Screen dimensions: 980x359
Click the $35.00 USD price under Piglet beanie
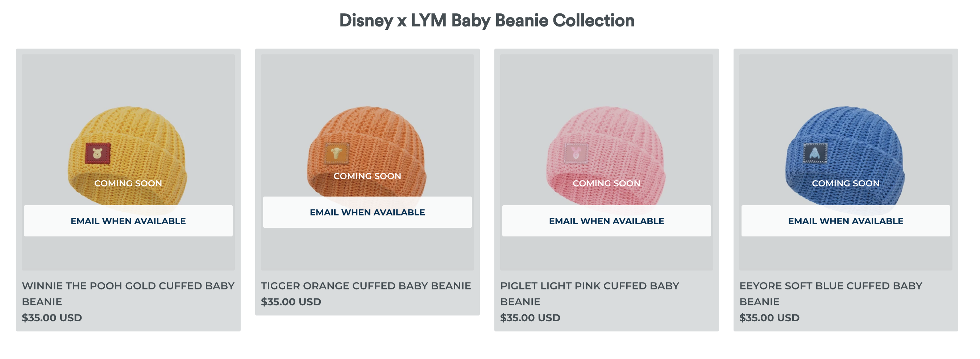tap(530, 318)
